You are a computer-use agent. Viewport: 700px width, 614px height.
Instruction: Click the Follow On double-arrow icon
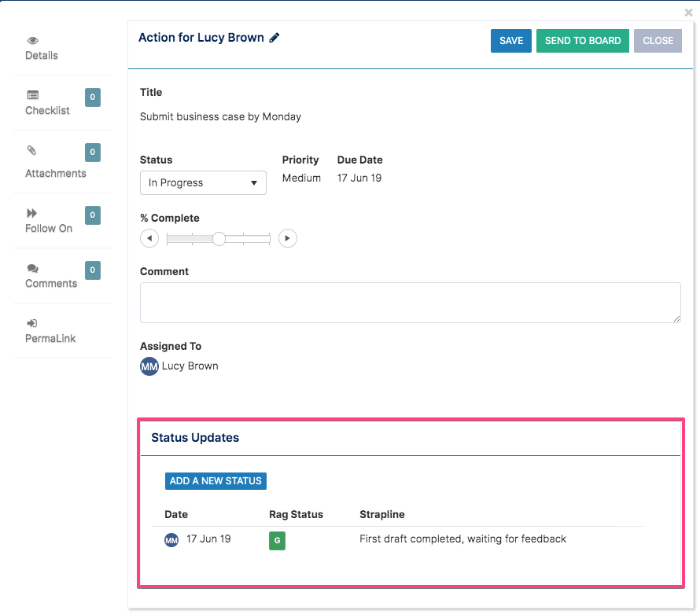31,213
